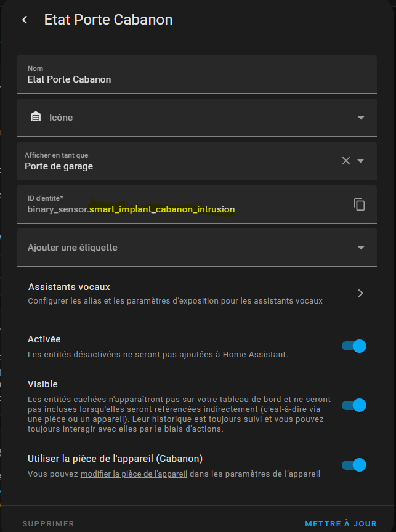Expand the Ajouter une étiquette dropdown arrow
Screen dimensions: 396x532
tap(361, 248)
